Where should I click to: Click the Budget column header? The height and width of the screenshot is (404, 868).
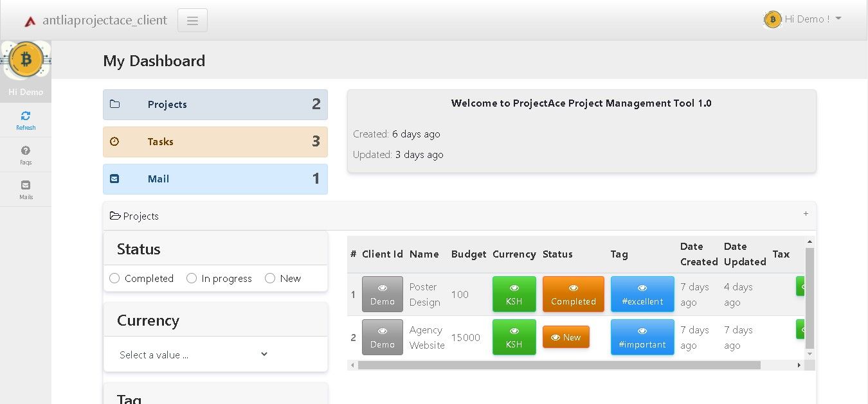[469, 254]
